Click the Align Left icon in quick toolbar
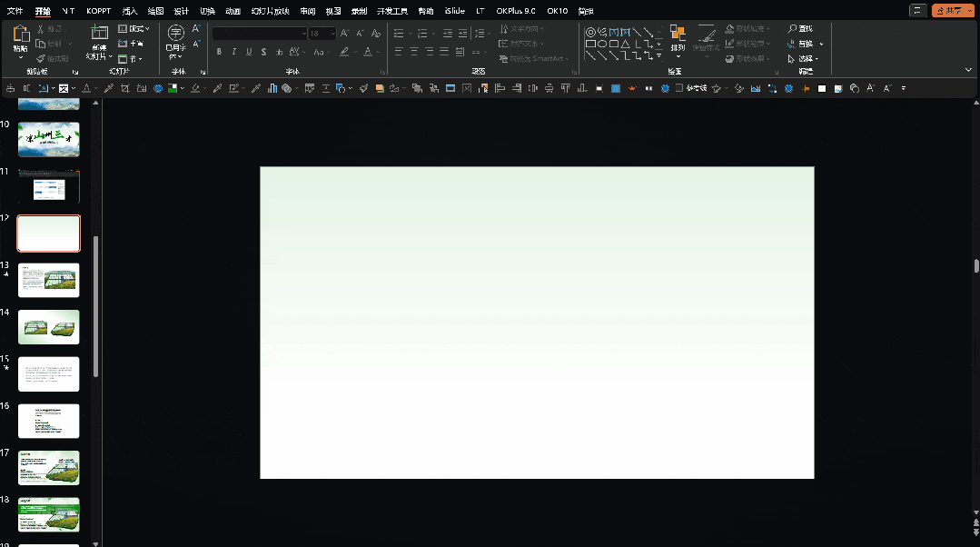The width and height of the screenshot is (980, 547). 500,89
